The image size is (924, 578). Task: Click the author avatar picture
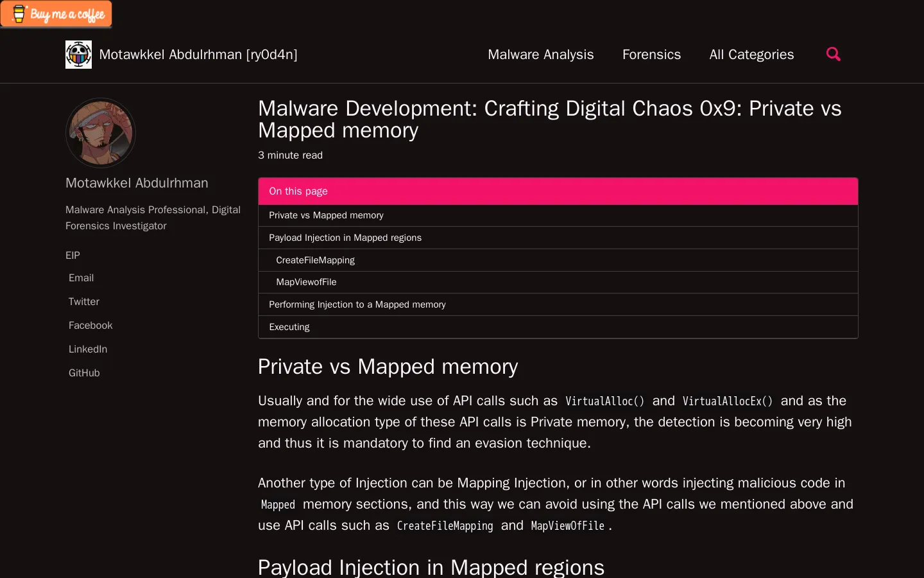(x=101, y=133)
